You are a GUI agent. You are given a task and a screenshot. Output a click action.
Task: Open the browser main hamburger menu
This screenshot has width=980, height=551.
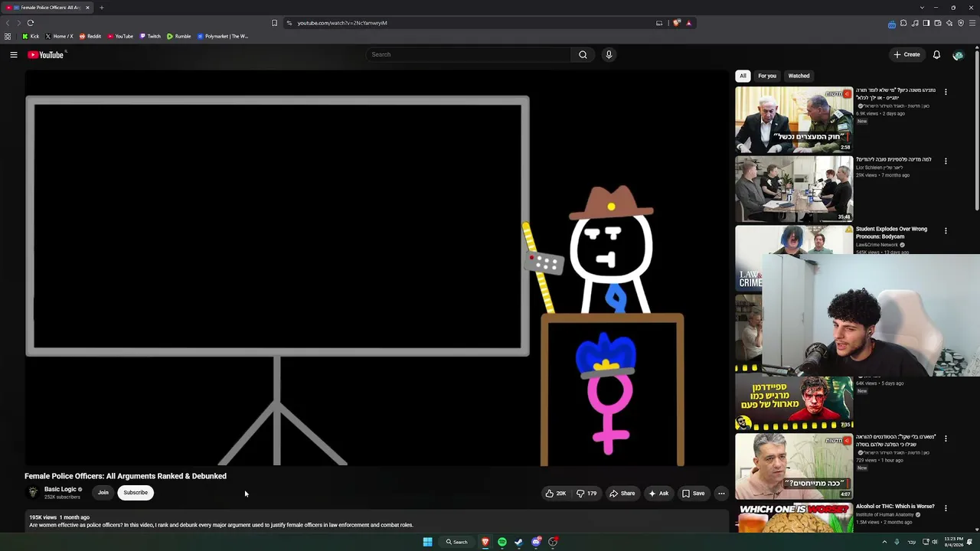(972, 23)
